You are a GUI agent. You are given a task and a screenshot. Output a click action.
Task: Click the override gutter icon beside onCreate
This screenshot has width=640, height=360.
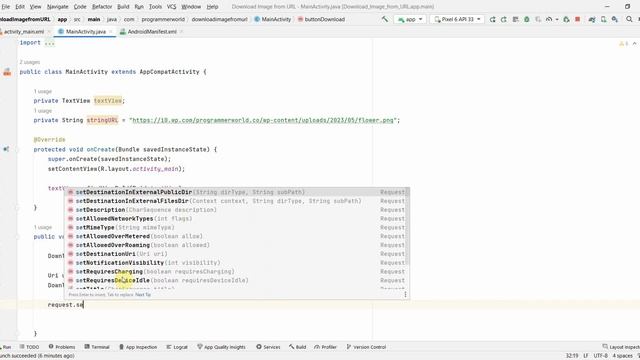[6, 149]
